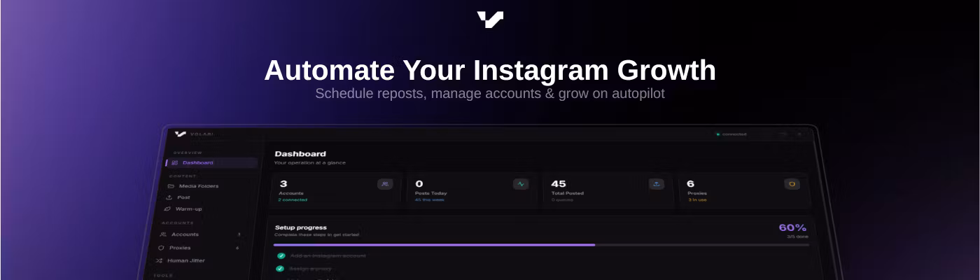Click the Posts Today activity icon
This screenshot has height=280, width=980.
click(x=520, y=184)
